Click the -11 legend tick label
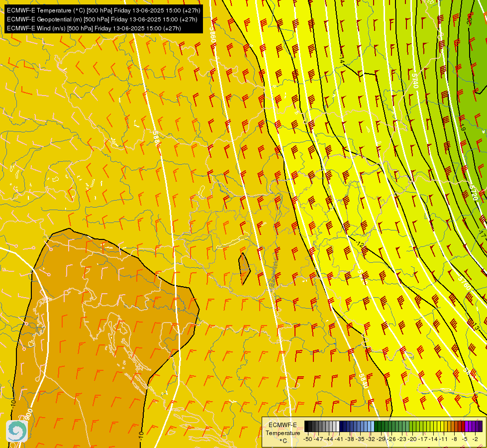Viewport: 487px width, 448px height. (x=444, y=440)
